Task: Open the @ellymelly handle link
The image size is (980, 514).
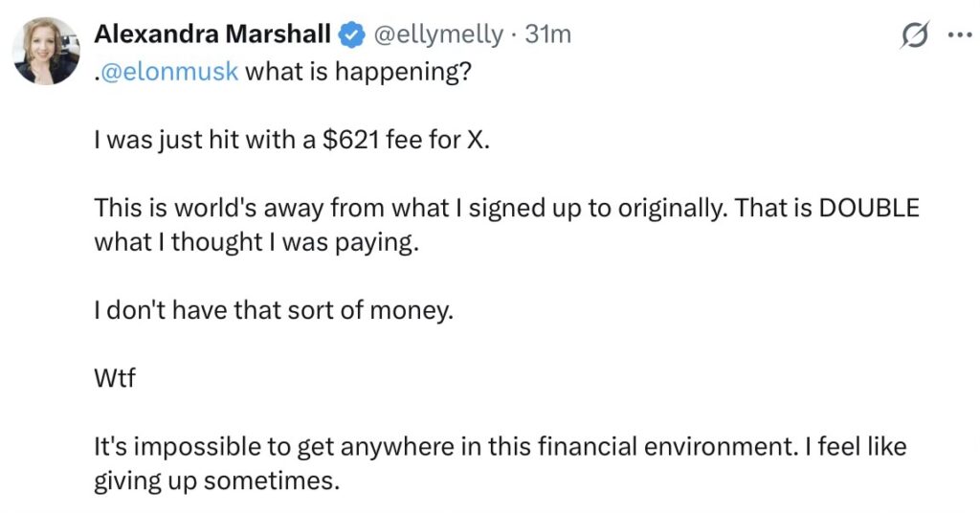Action: pyautogui.click(x=436, y=35)
